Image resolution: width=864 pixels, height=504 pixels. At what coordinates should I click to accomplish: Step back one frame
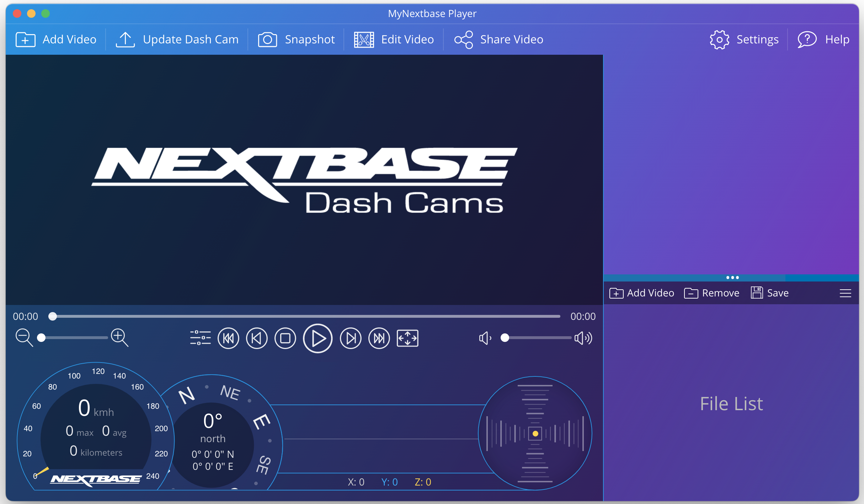pyautogui.click(x=257, y=338)
